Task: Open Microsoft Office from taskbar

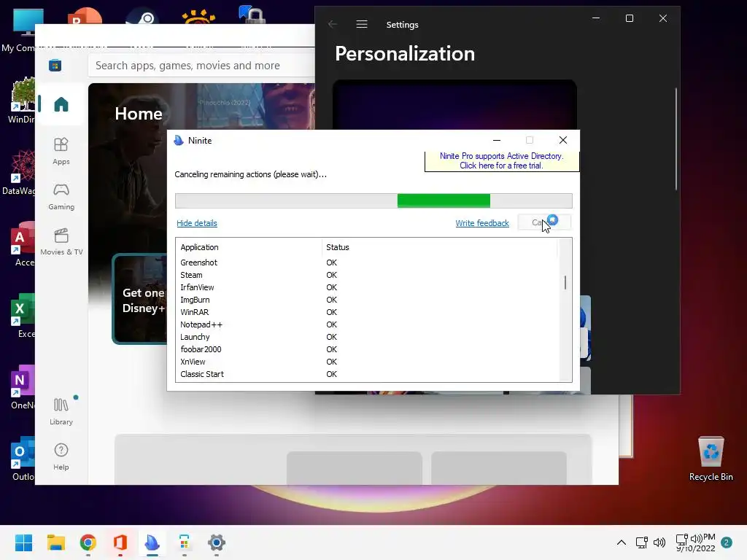Action: (x=120, y=542)
